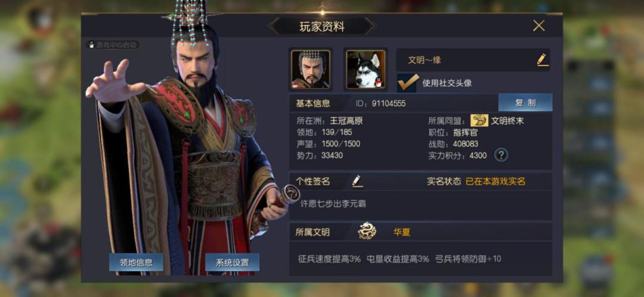Open 领地信息 territory info
The width and height of the screenshot is (644, 297).
(x=136, y=262)
